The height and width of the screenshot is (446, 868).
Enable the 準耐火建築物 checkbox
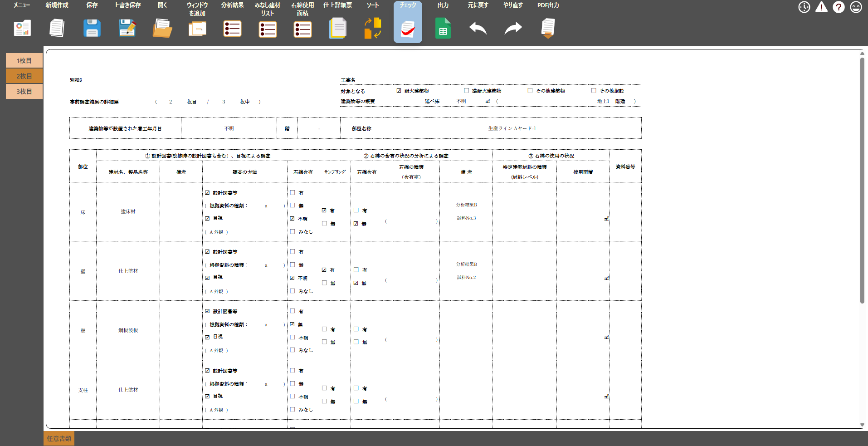click(466, 90)
